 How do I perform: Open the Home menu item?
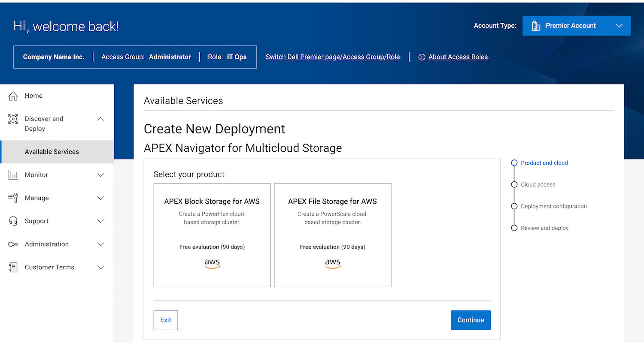coord(57,96)
